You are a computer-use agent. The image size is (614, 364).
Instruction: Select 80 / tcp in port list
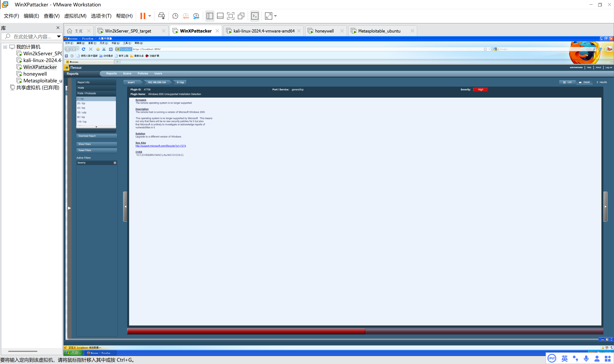pyautogui.click(x=81, y=117)
